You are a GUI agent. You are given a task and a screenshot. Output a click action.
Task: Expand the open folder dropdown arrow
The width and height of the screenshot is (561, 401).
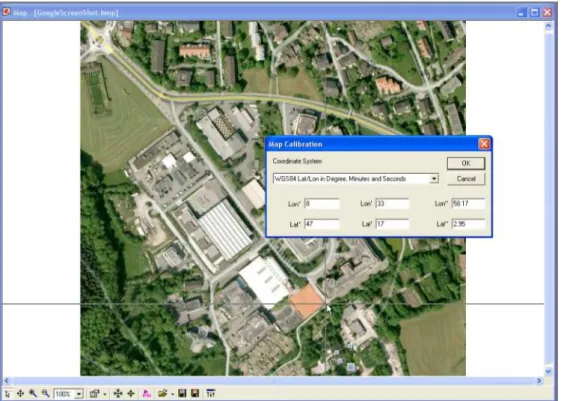tap(172, 394)
